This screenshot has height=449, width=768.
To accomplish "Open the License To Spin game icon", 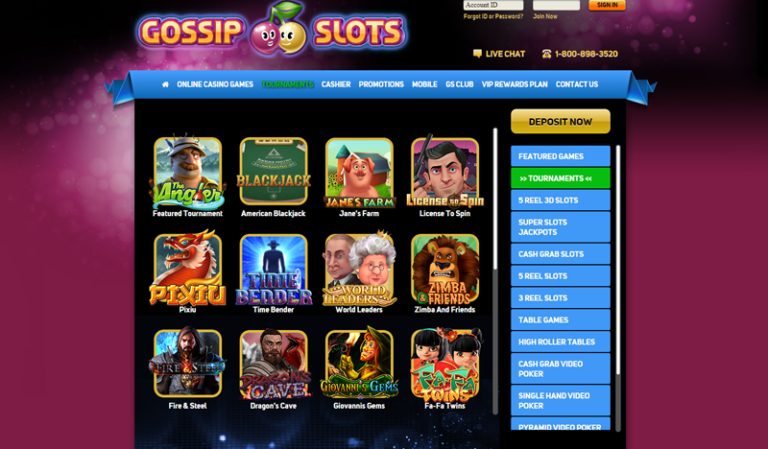I will pyautogui.click(x=445, y=171).
